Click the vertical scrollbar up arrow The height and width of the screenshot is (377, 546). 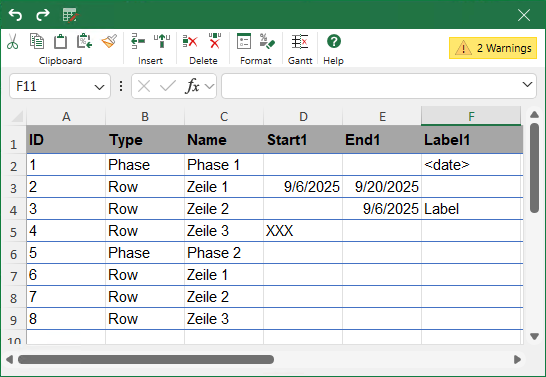coord(535,115)
